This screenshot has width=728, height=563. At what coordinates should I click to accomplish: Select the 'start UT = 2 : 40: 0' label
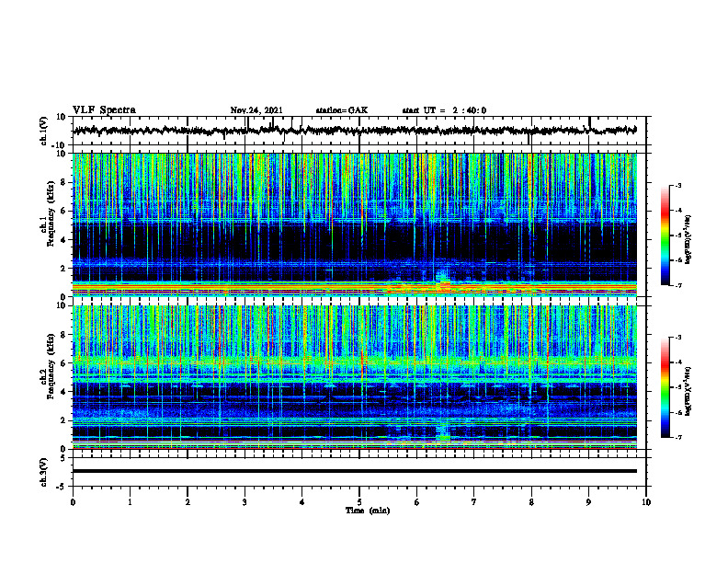444,110
